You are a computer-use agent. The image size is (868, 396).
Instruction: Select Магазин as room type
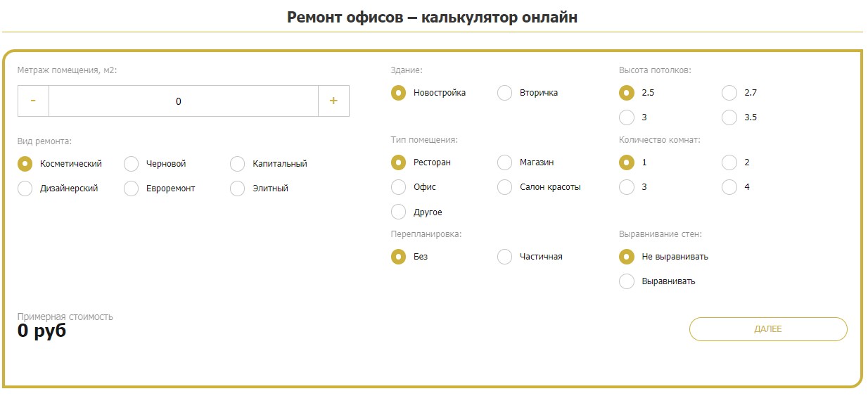point(505,162)
